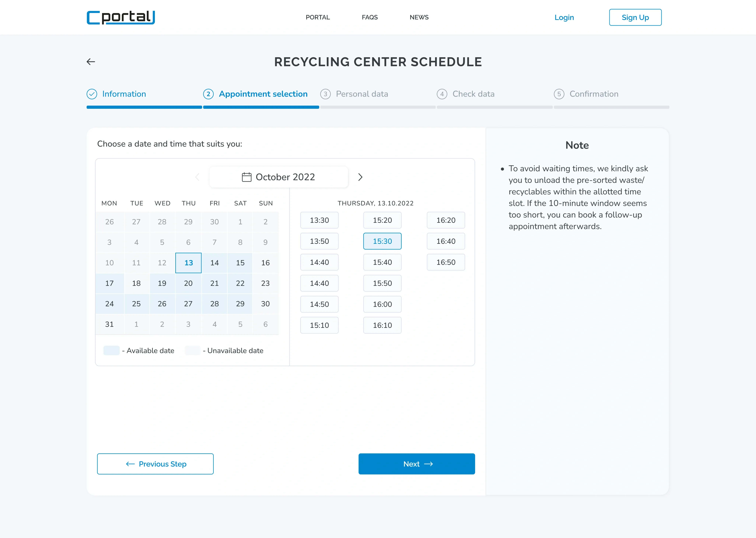Click the Available date color swatch in the legend

(x=111, y=351)
